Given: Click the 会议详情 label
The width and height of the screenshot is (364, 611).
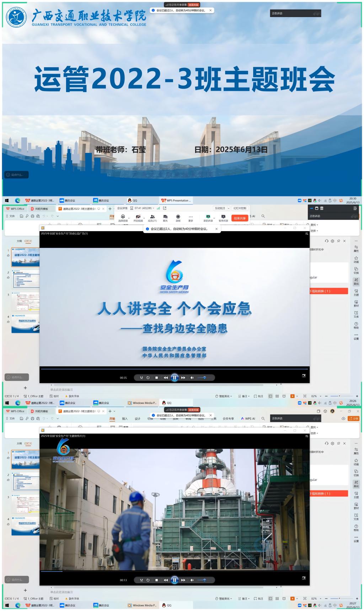Looking at the screenshot, I should pos(122,208).
